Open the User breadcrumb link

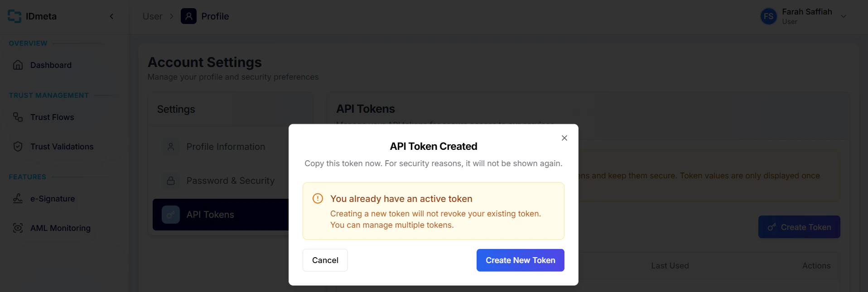pyautogui.click(x=152, y=16)
